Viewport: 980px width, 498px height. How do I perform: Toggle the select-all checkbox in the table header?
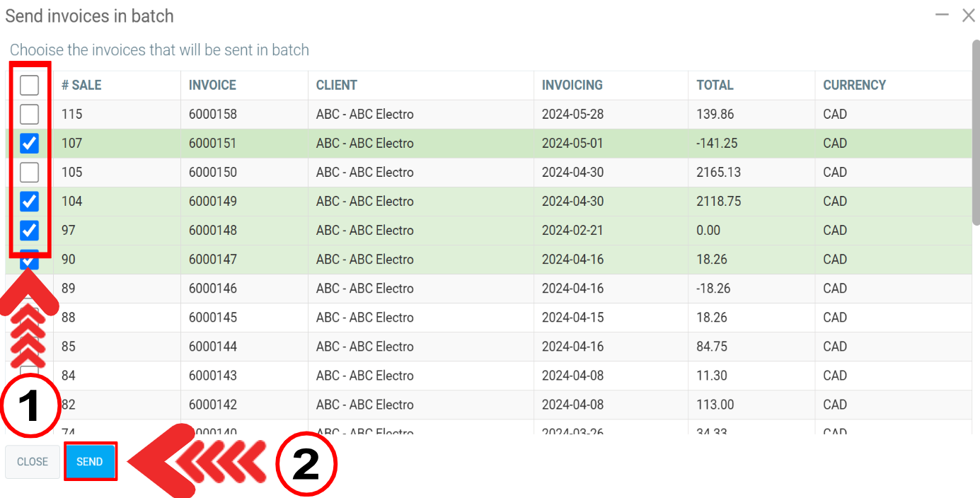[29, 86]
